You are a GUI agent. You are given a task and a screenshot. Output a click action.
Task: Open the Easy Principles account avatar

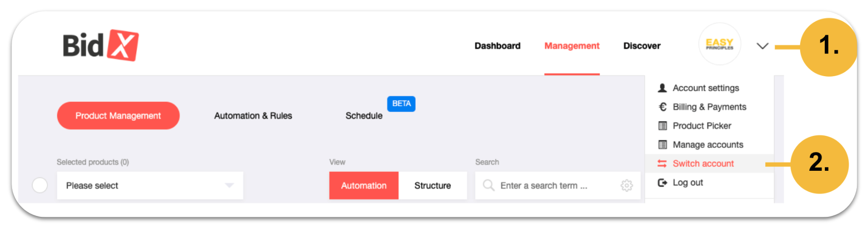coord(719,44)
